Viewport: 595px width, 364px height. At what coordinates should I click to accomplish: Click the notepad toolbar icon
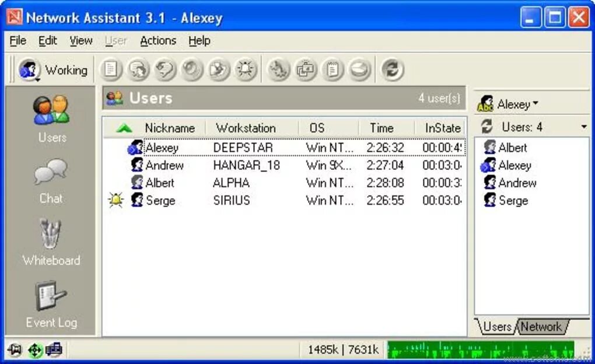click(332, 69)
